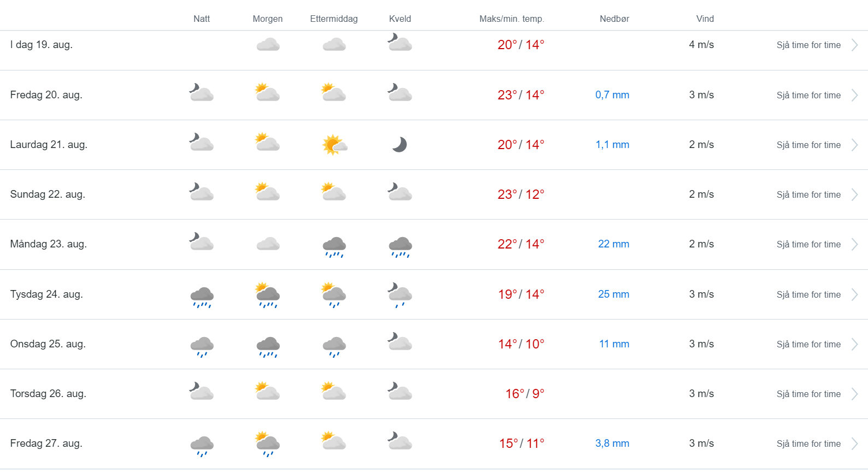Select the Tysdag 24. aug. row label
Viewport: 868px width, 473px height.
(46, 294)
